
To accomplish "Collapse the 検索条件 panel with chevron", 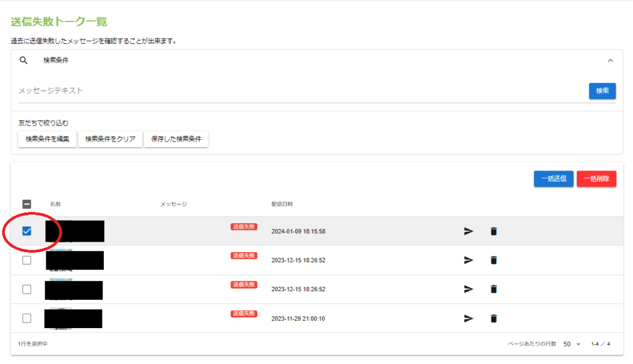I will point(610,61).
